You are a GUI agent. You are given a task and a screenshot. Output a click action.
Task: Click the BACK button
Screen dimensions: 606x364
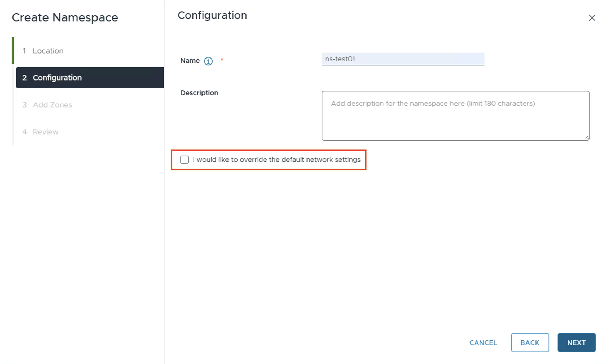pyautogui.click(x=530, y=342)
